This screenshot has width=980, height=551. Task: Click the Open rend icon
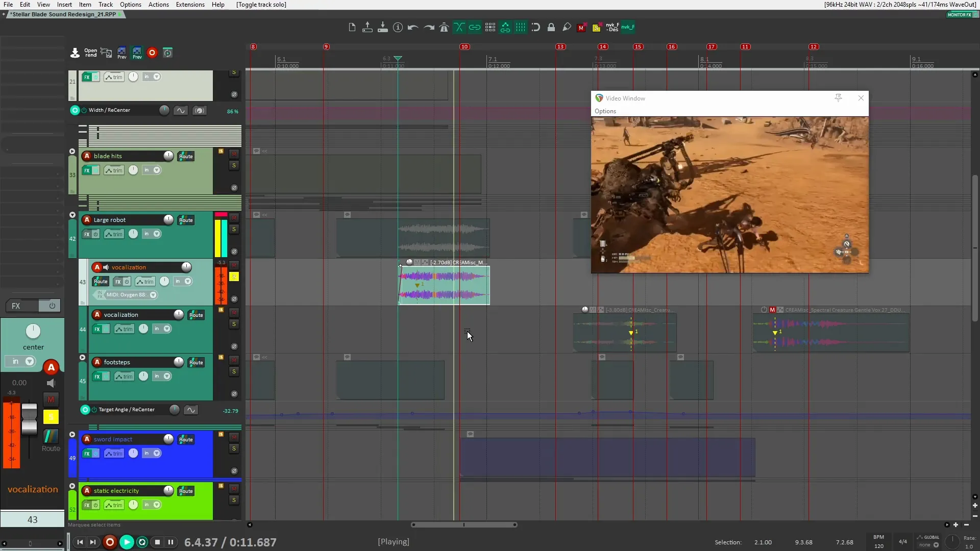coord(75,53)
